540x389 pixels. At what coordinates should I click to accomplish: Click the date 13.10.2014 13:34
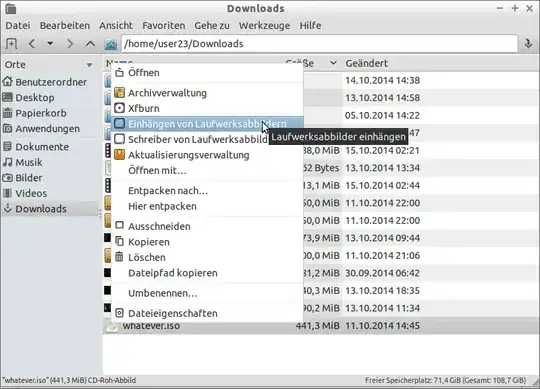382,168
